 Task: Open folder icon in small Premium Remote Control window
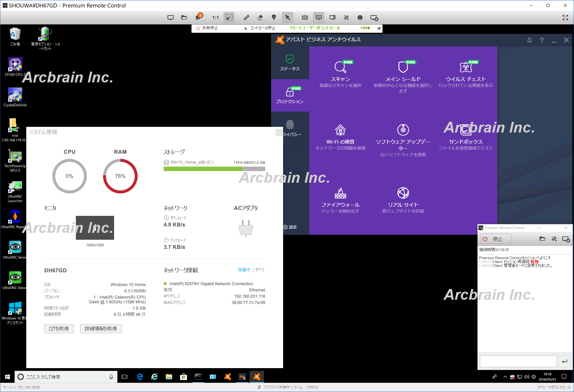coord(543,239)
